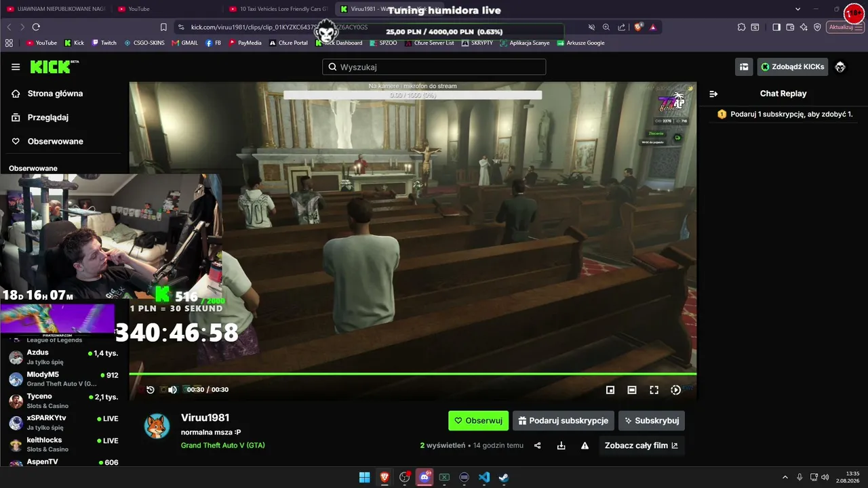This screenshot has width=868, height=488.
Task: Click the KICK logo
Action: tap(54, 66)
